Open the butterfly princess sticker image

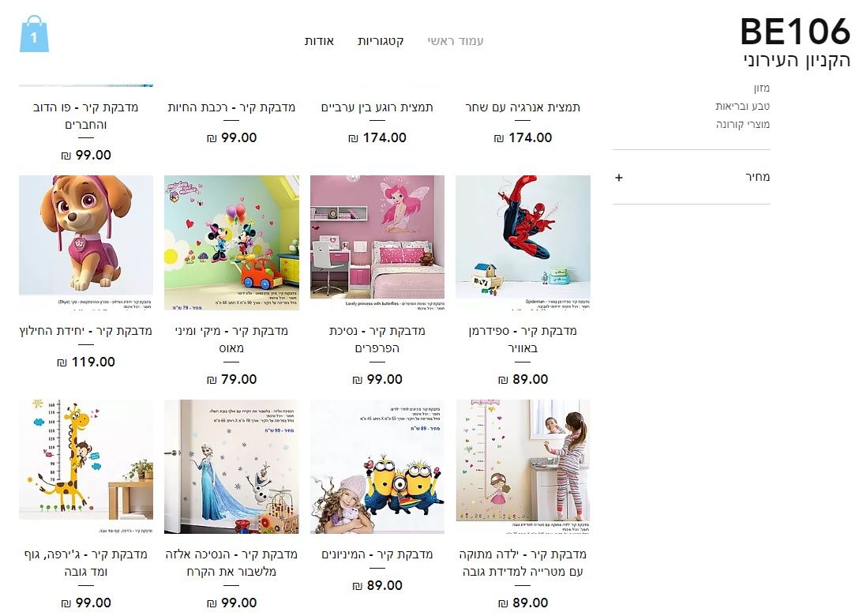[x=377, y=242]
